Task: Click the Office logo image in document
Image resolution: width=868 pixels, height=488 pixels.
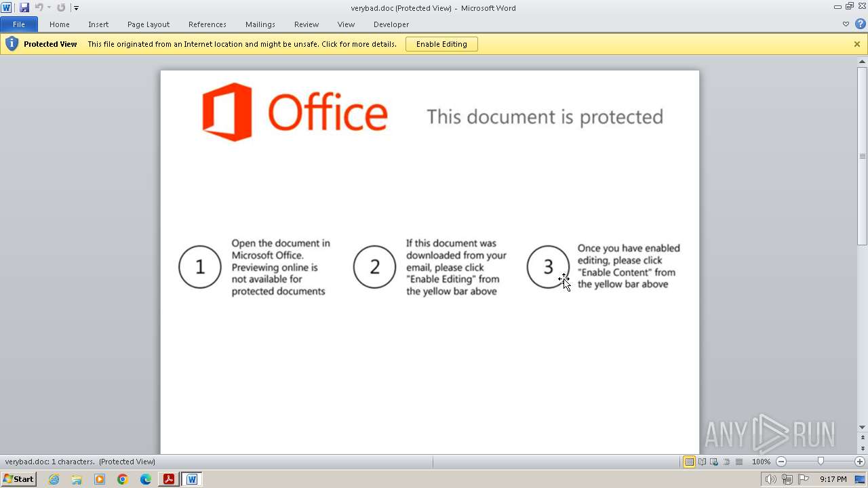Action: (x=295, y=112)
